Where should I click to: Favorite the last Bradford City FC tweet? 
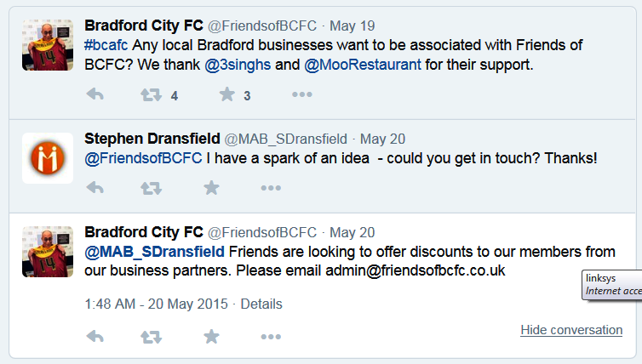pos(212,337)
